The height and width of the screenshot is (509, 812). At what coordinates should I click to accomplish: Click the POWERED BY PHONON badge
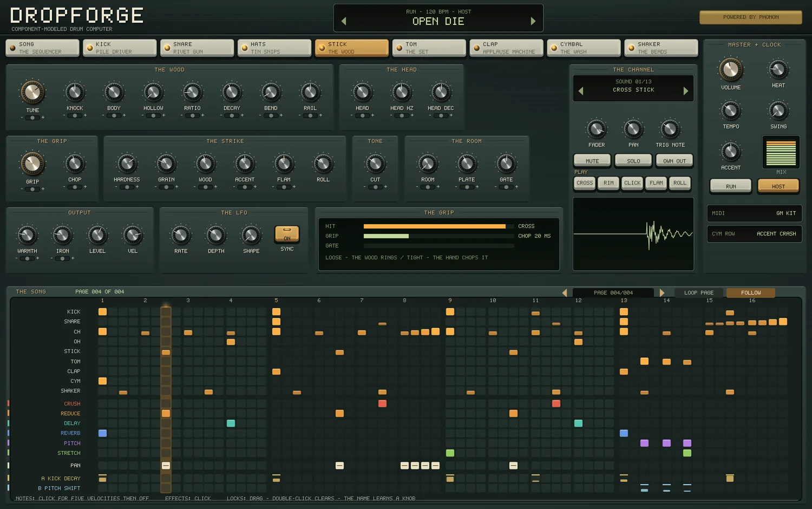click(x=751, y=17)
